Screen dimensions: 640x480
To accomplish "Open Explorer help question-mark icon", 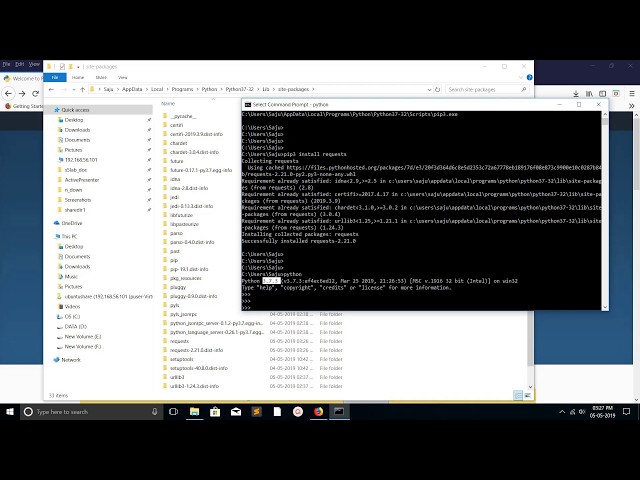I will point(529,77).
